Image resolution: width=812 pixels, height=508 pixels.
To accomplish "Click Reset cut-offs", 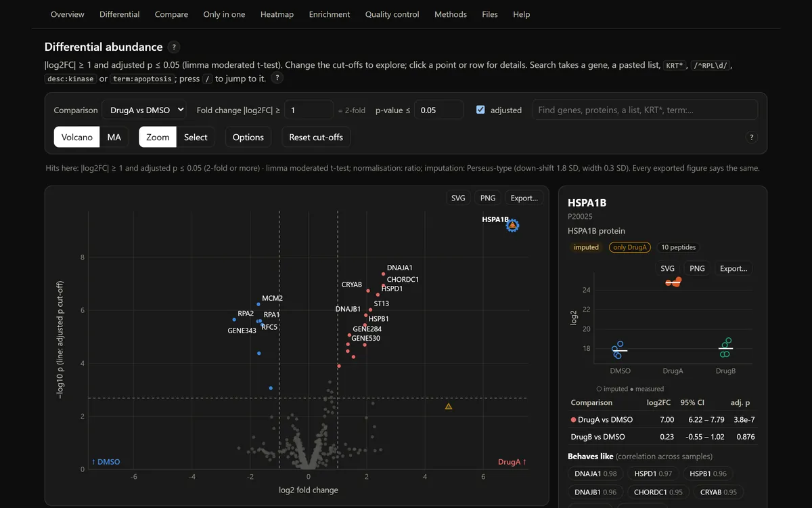I will point(316,137).
